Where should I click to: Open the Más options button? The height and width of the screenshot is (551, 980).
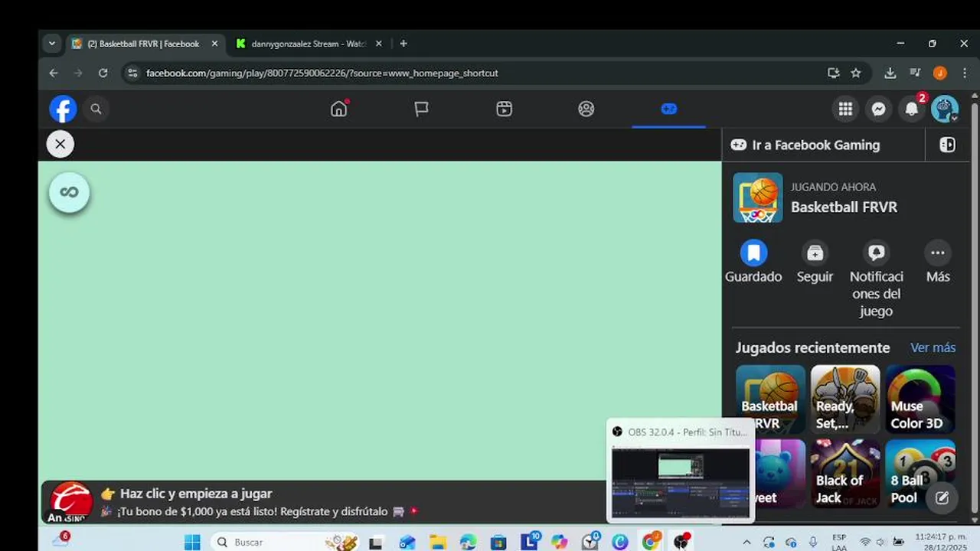pyautogui.click(x=938, y=262)
